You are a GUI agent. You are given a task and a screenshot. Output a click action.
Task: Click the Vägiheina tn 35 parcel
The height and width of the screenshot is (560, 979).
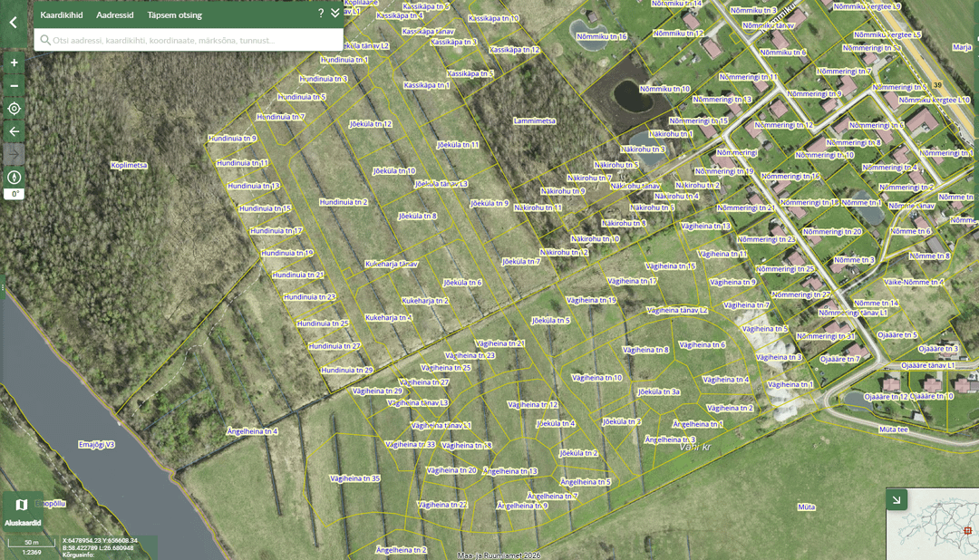point(355,478)
